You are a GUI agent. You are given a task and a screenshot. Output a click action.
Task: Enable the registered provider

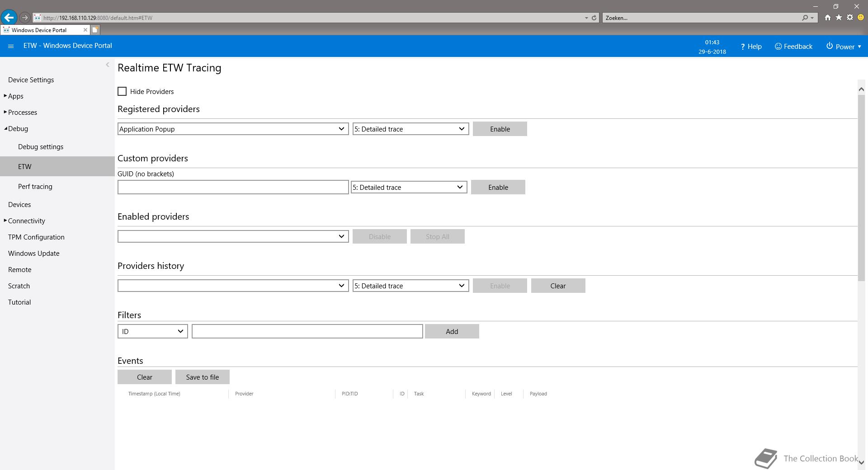pos(500,129)
